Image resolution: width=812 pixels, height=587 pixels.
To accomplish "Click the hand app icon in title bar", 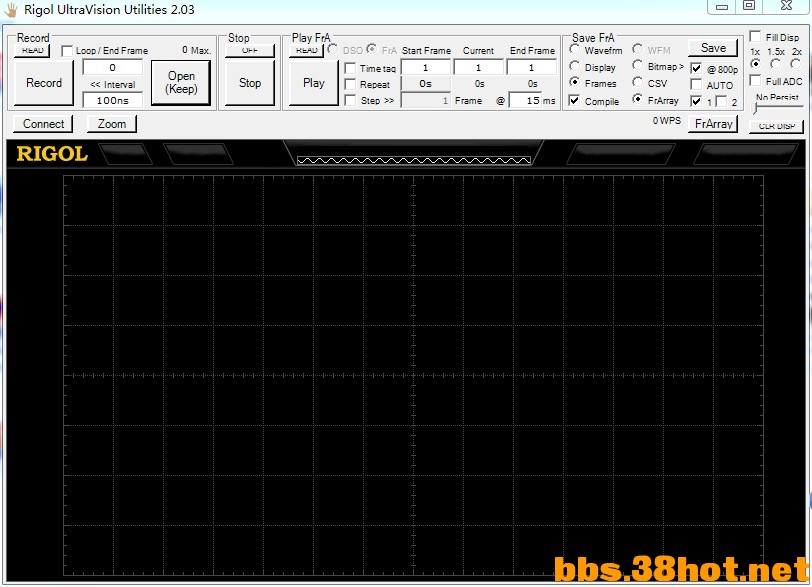I will click(x=11, y=9).
